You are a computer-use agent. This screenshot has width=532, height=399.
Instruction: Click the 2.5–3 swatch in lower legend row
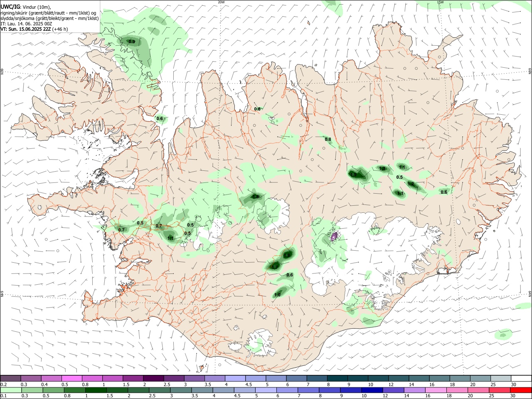(160, 390)
